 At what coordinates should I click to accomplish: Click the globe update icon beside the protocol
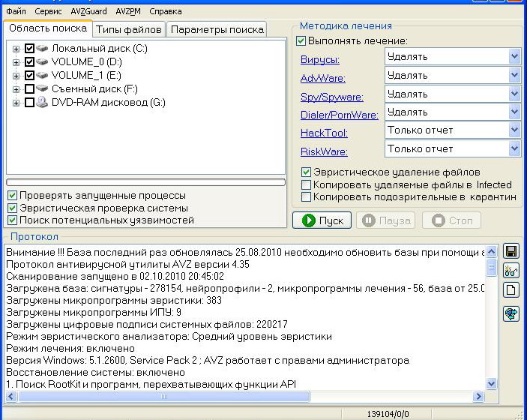pyautogui.click(x=511, y=313)
